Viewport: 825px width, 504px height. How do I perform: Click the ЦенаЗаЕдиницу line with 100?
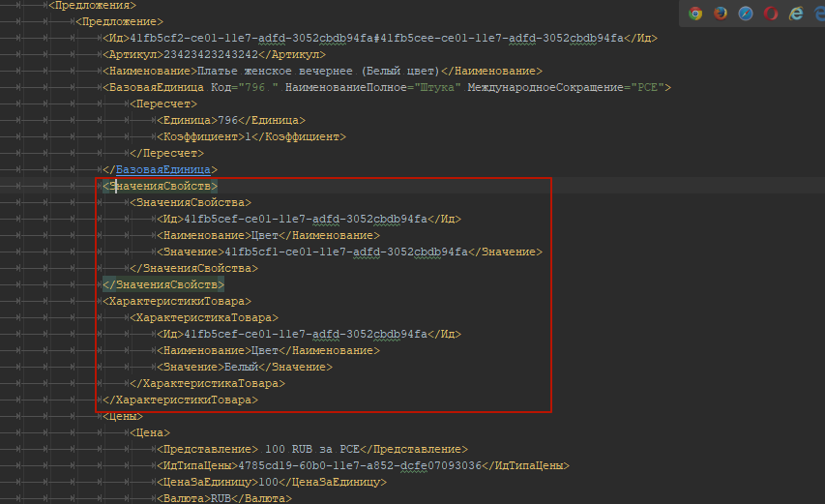click(x=272, y=482)
